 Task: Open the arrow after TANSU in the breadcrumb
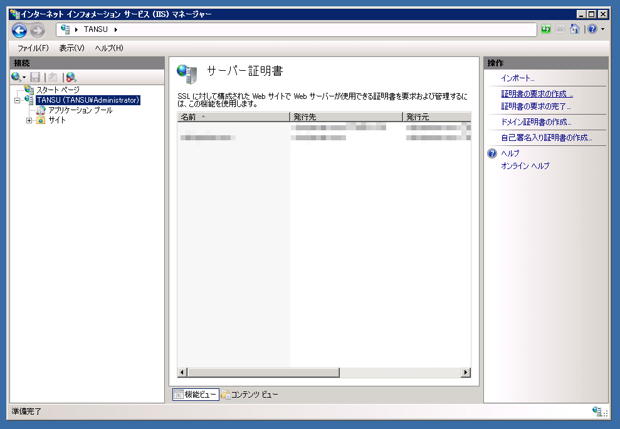click(116, 30)
